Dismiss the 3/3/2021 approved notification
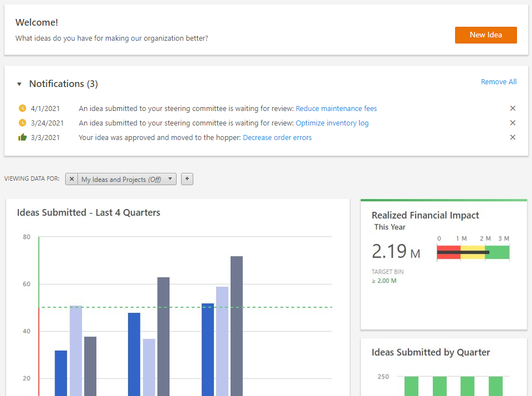532x396 pixels. point(513,138)
